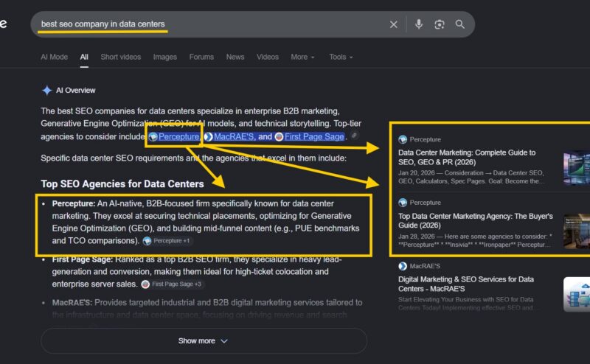Open Digital Marketing & SEO Services MacRAE'S result
This screenshot has height=364, width=590.
466,284
